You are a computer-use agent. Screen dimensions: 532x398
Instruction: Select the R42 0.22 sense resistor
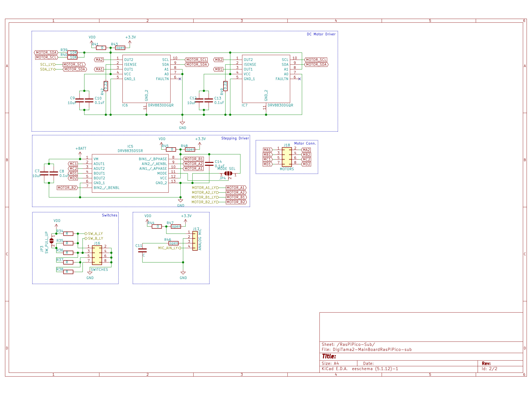pos(106,86)
